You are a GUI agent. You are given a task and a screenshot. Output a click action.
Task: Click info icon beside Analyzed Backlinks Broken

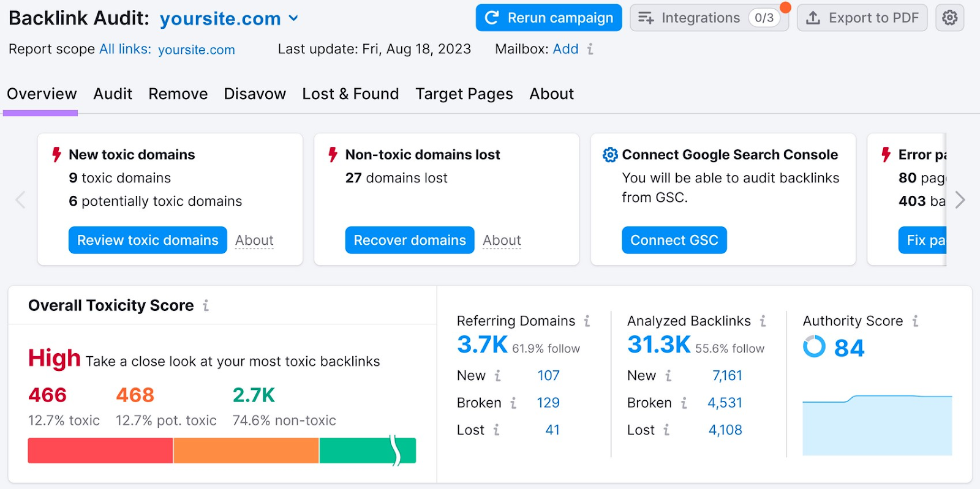pyautogui.click(x=684, y=403)
